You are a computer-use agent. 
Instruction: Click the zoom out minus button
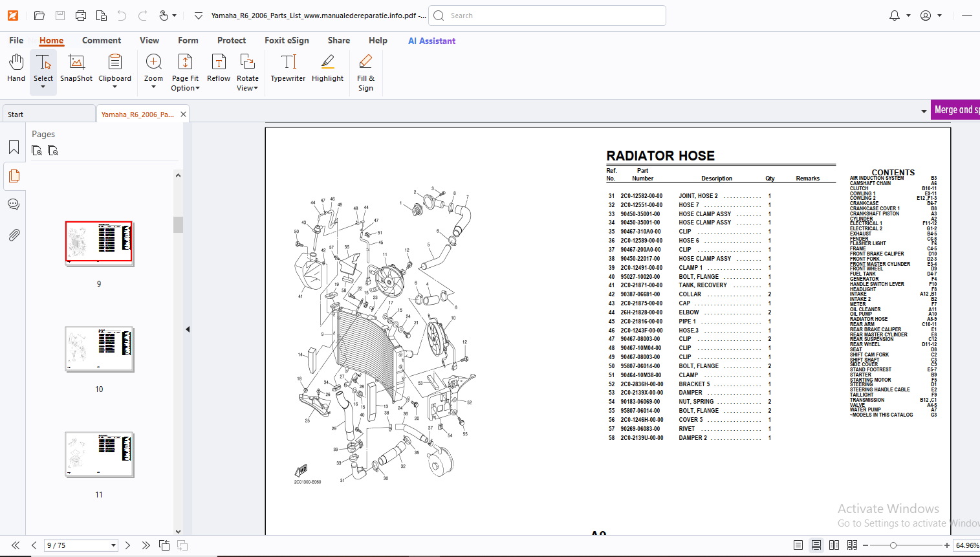click(866, 545)
